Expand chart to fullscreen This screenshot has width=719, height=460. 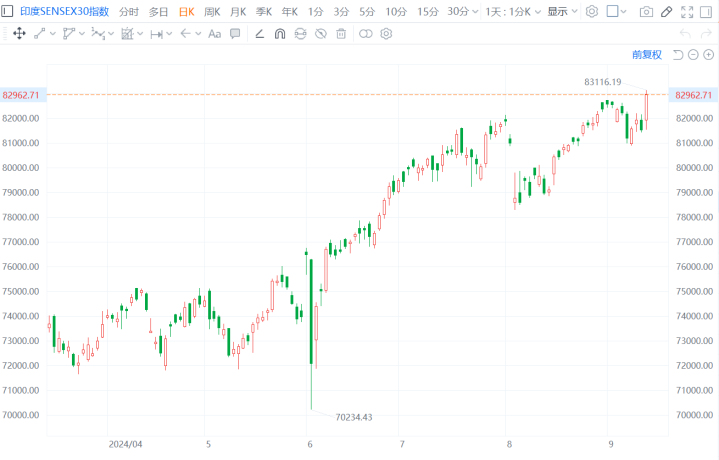(685, 12)
